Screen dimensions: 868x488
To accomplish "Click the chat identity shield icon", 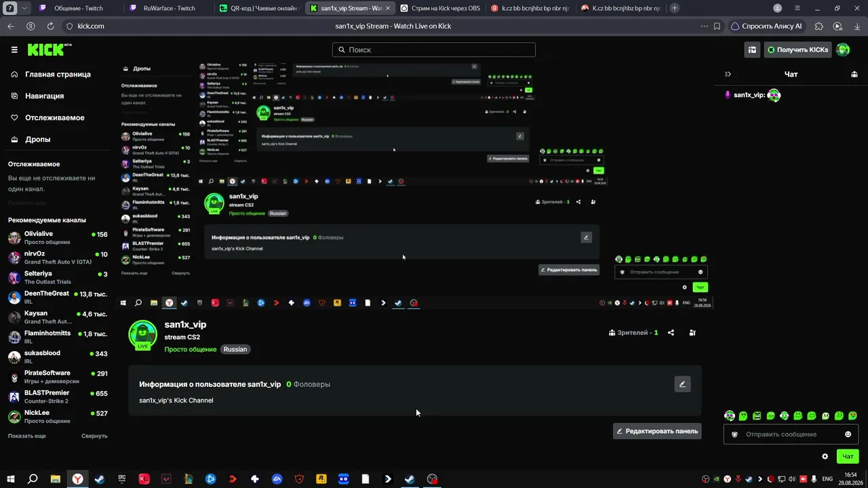I will point(735,434).
